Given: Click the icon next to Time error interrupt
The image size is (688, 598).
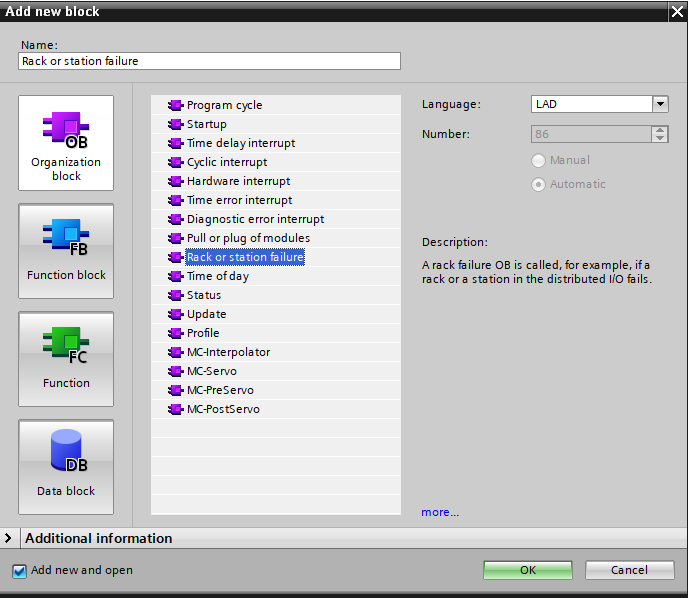Looking at the screenshot, I should [x=176, y=200].
